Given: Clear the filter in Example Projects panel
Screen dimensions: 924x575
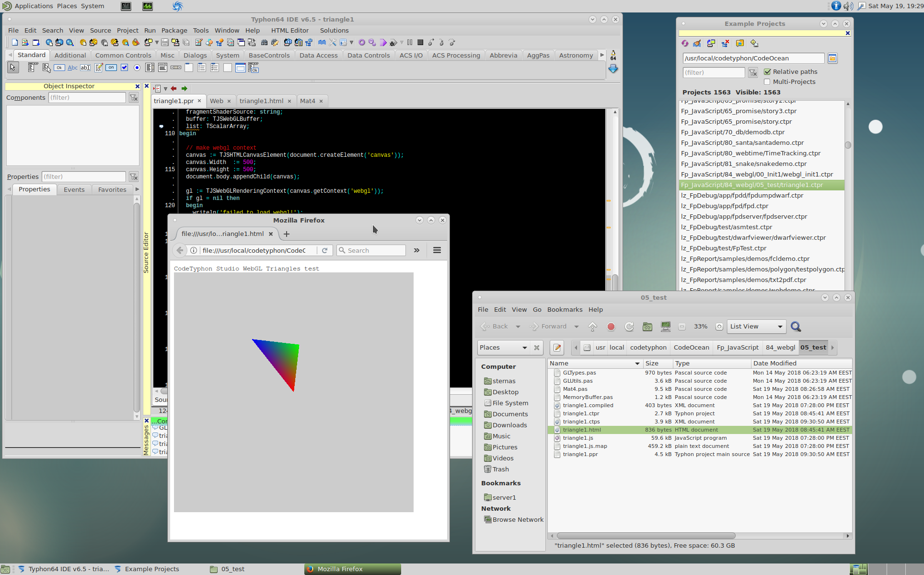Looking at the screenshot, I should click(x=753, y=72).
